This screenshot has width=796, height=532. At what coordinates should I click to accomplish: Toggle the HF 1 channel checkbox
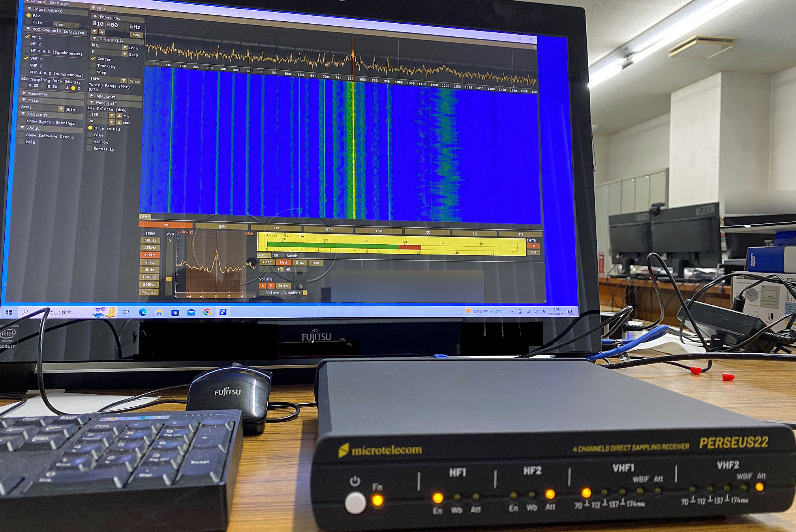(x=27, y=36)
